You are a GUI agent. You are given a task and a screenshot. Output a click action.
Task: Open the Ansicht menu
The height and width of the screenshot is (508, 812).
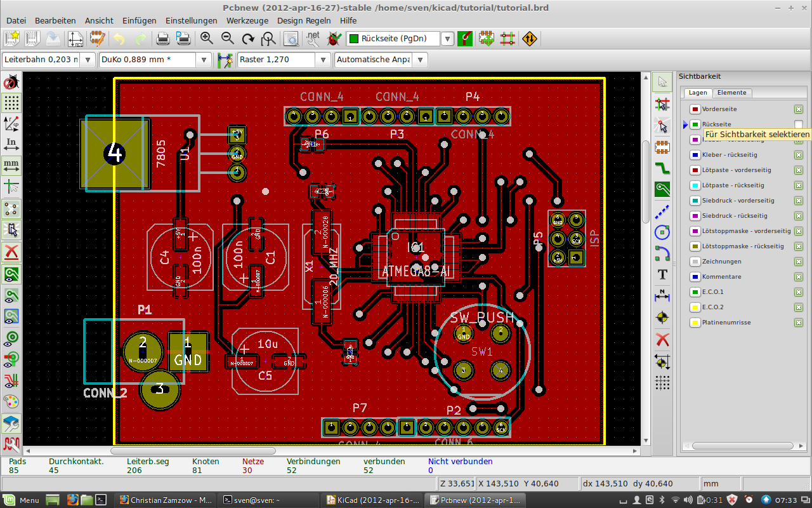[x=99, y=20]
